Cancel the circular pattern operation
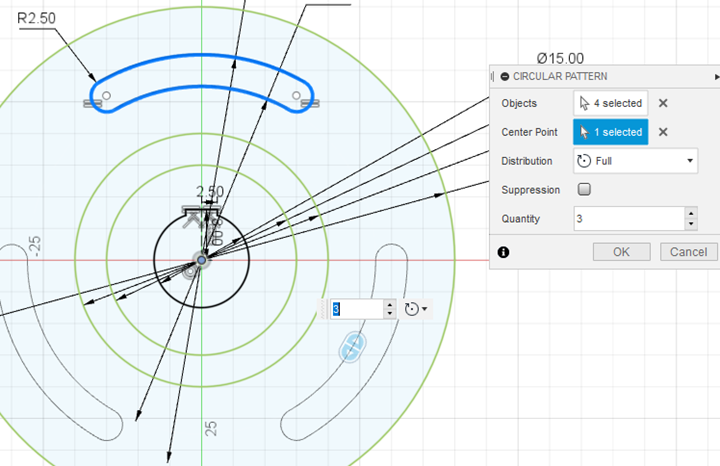Viewport: 720px width, 466px height. [688, 252]
